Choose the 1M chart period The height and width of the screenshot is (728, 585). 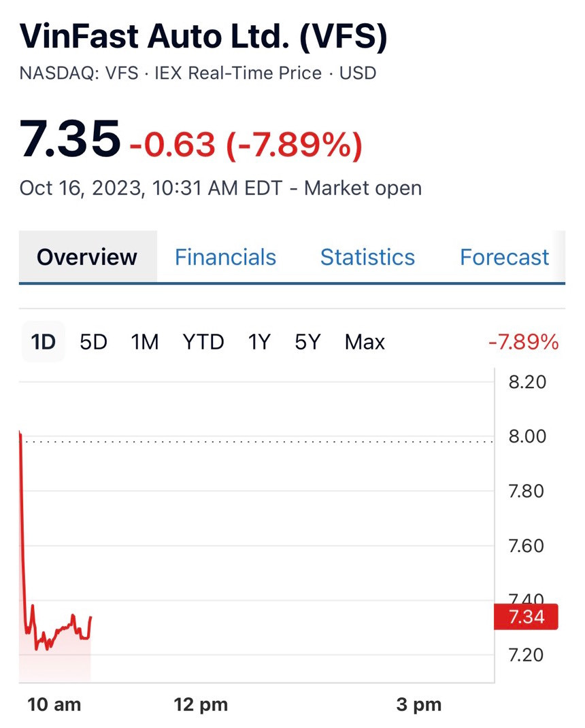pos(145,342)
